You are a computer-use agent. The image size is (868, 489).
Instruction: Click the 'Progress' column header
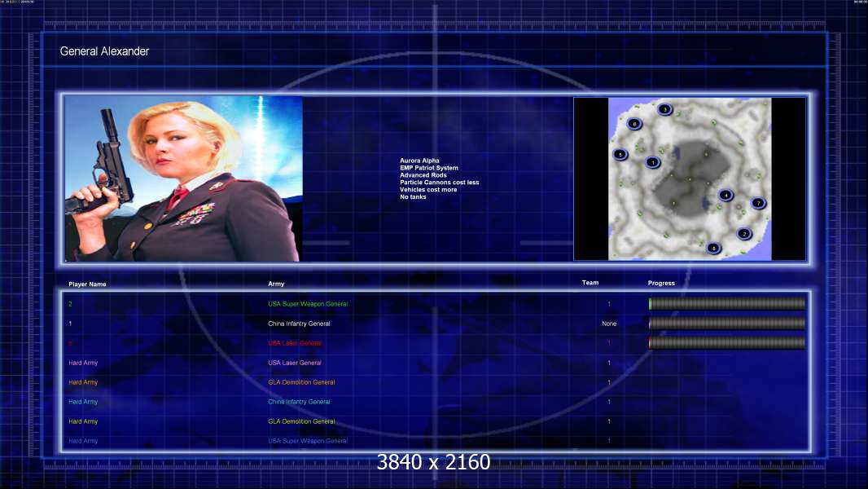pyautogui.click(x=661, y=283)
